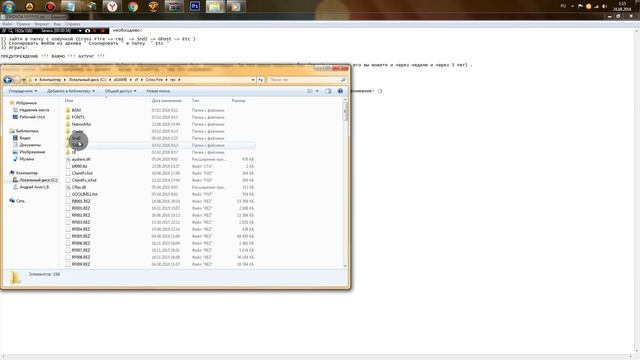The image size is (640, 360).
Task: Open the media player taskbar button
Action: click(x=236, y=6)
